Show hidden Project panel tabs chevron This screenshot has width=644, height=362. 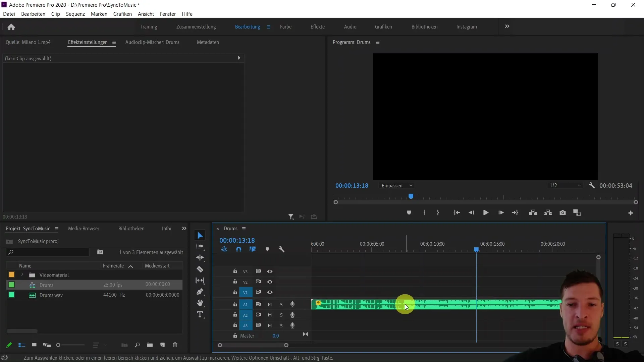pos(184,229)
